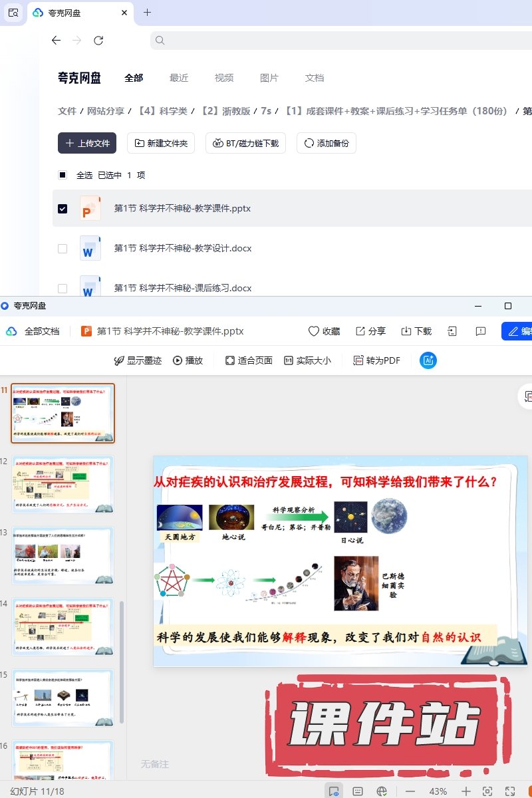Viewport: 532px width, 798px height.
Task: Click 转为PDF to convert file
Action: point(376,360)
